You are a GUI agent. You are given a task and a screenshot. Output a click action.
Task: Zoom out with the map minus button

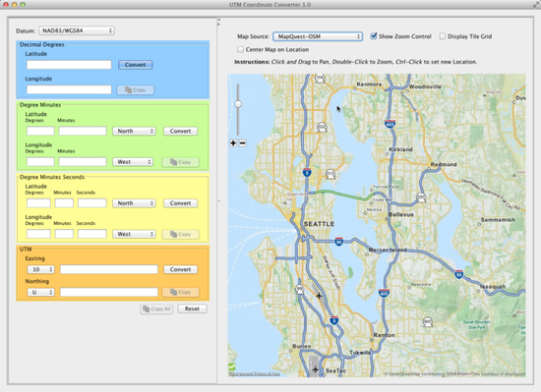[x=243, y=143]
